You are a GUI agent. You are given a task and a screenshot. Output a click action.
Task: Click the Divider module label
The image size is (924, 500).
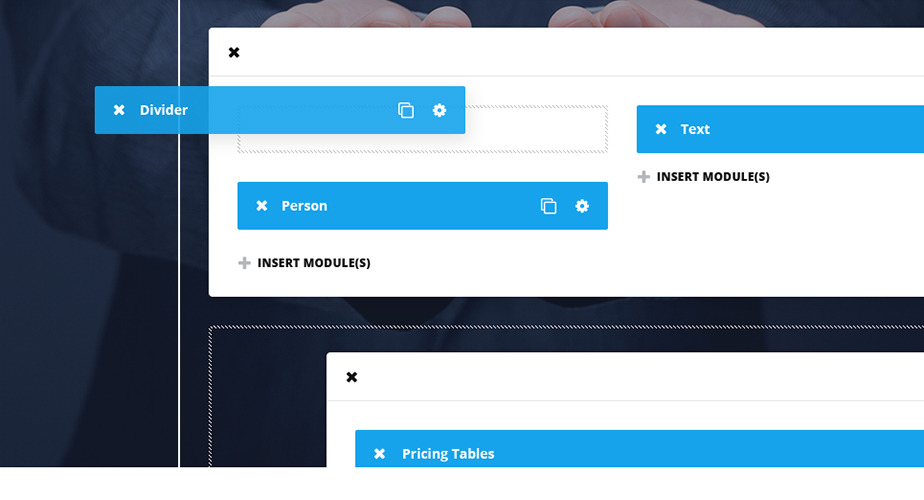pyautogui.click(x=163, y=110)
